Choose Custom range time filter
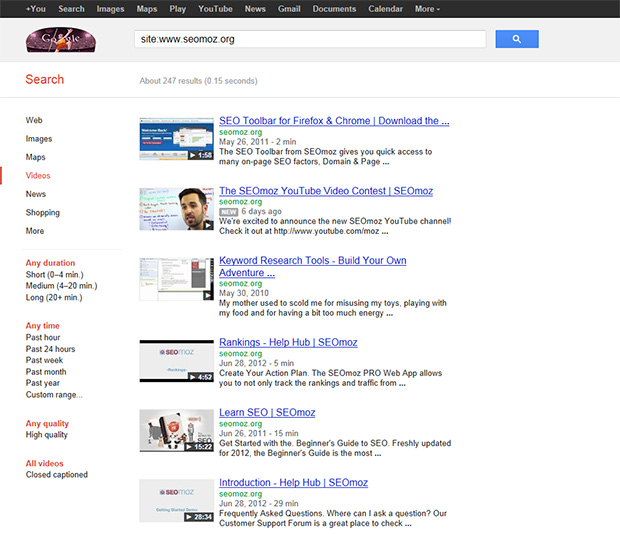The image size is (620, 534). pos(55,395)
